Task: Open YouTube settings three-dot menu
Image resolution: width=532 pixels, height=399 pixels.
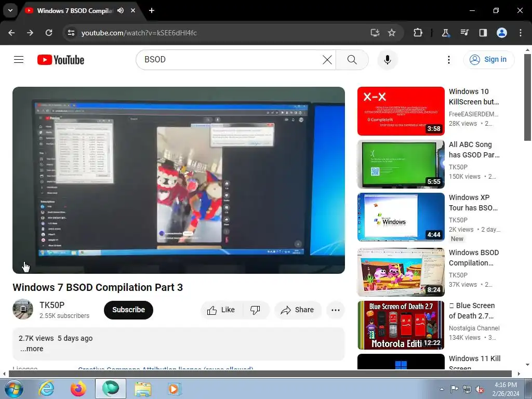Action: click(448, 60)
